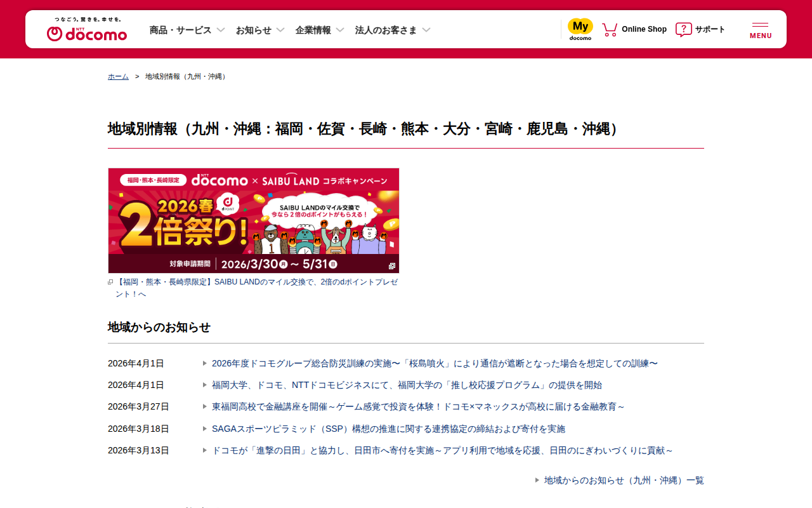Expand the 企業情報 dropdown chevron

coord(340,30)
